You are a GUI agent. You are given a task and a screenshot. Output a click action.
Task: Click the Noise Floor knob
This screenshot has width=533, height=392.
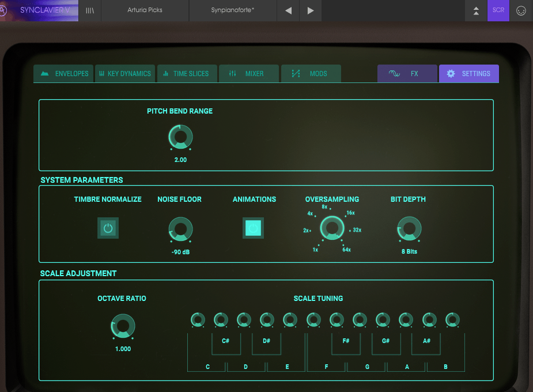(x=180, y=229)
